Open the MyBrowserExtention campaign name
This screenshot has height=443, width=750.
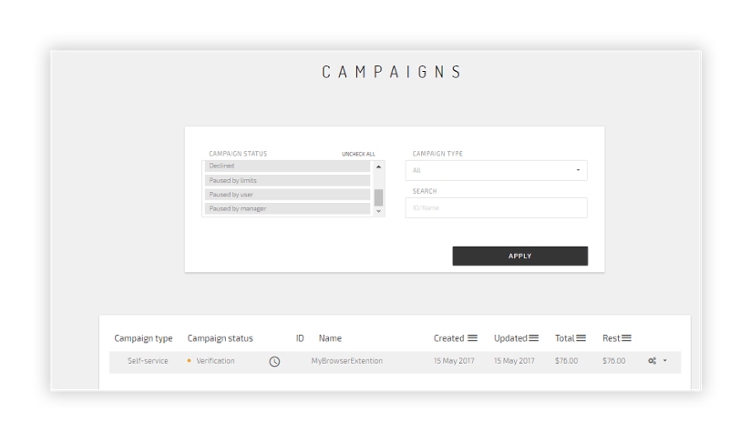pyautogui.click(x=347, y=361)
